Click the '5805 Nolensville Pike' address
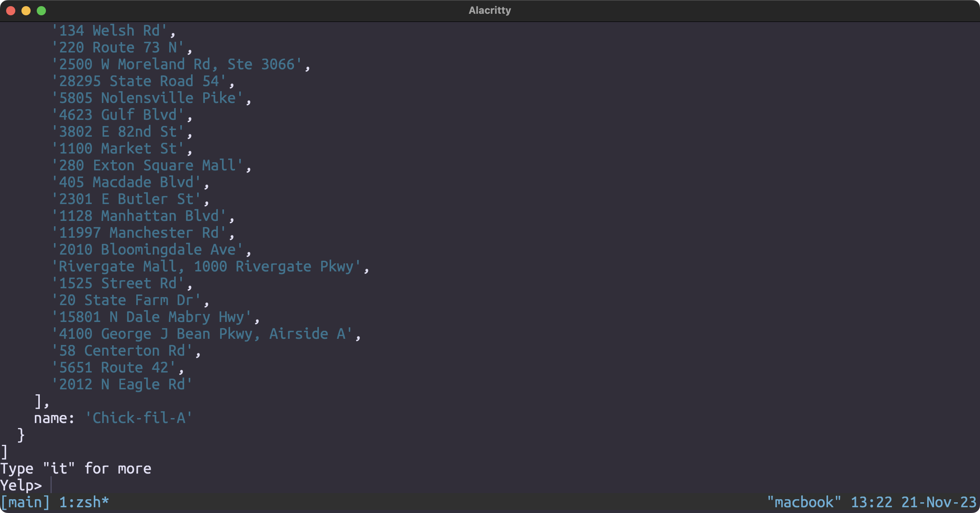Screen dimensions: 980x513 click(147, 98)
